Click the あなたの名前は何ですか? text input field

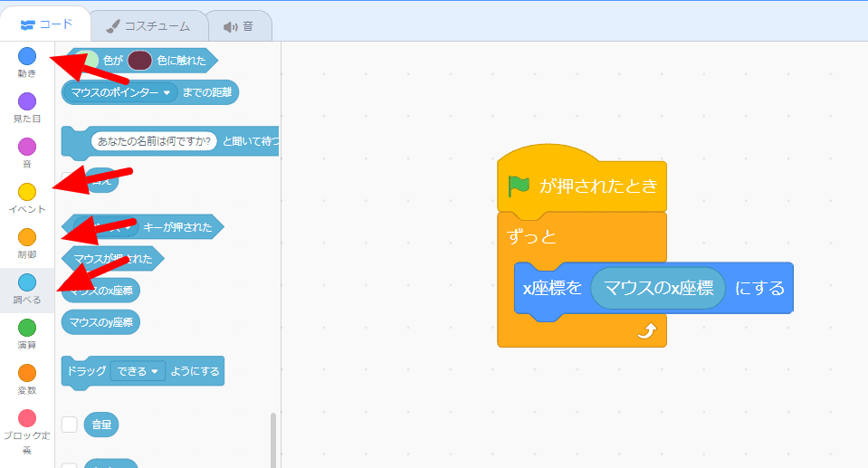154,141
